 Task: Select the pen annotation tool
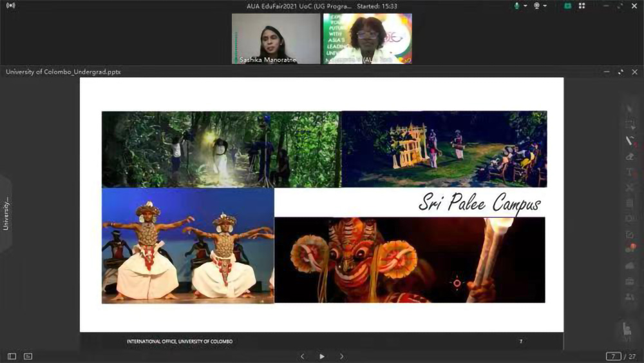(630, 141)
